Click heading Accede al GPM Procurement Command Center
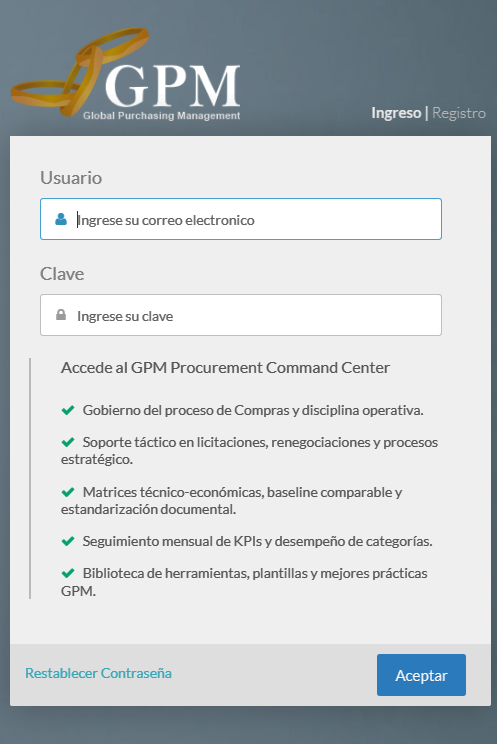This screenshot has height=744, width=497. (x=225, y=368)
